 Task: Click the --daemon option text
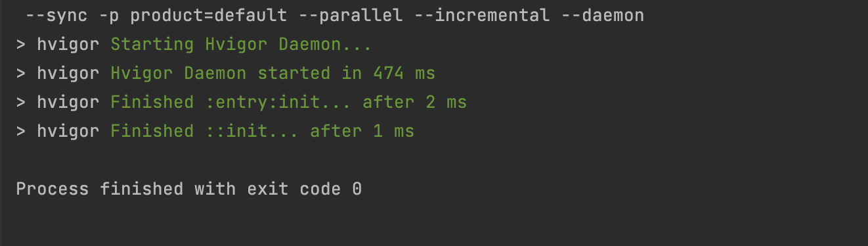click(x=603, y=16)
